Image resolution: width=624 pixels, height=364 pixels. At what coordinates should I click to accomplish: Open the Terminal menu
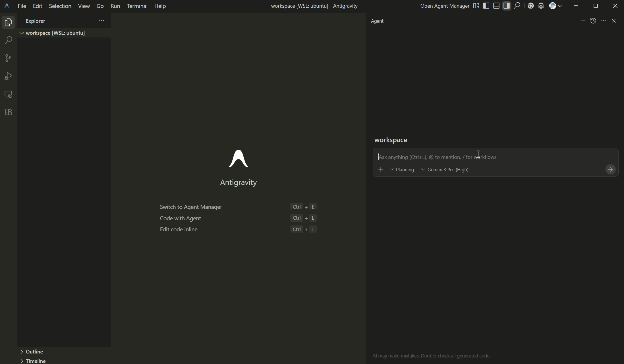pos(137,6)
